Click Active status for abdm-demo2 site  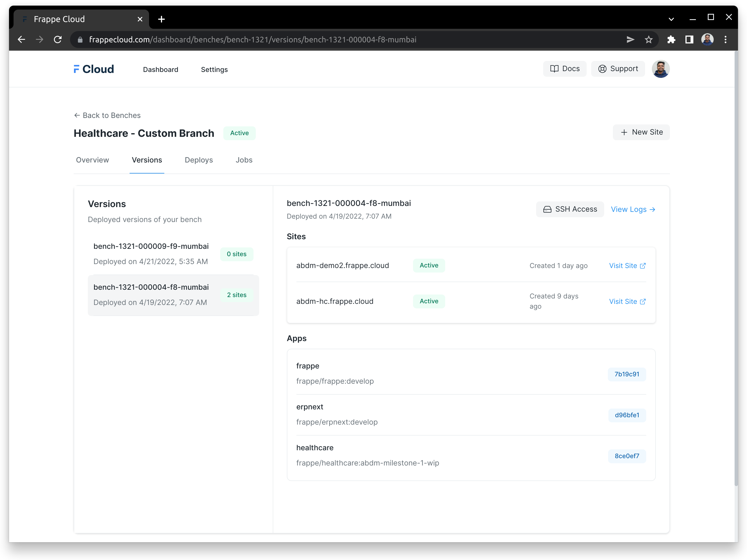coord(429,265)
